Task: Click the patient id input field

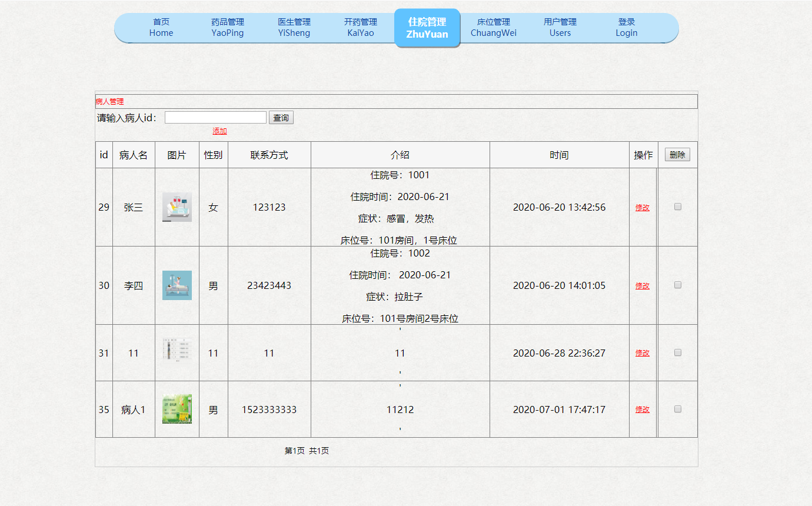Action: tap(215, 116)
